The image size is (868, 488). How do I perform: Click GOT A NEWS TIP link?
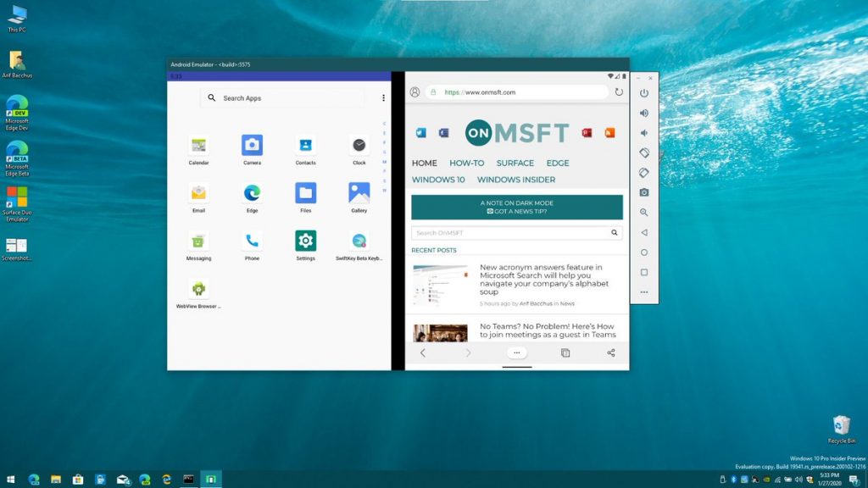pos(516,211)
